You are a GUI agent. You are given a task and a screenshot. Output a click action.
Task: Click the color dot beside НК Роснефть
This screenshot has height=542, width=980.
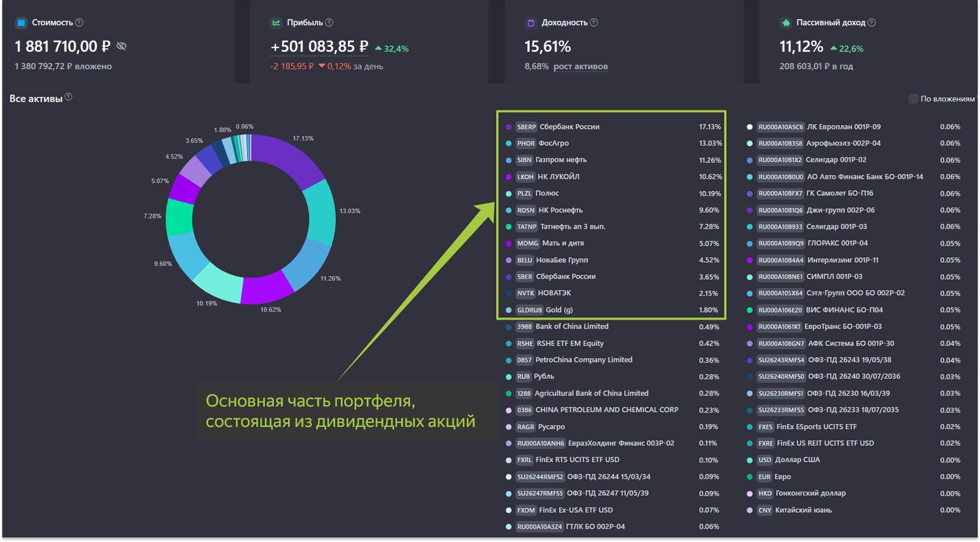pyautogui.click(x=509, y=210)
